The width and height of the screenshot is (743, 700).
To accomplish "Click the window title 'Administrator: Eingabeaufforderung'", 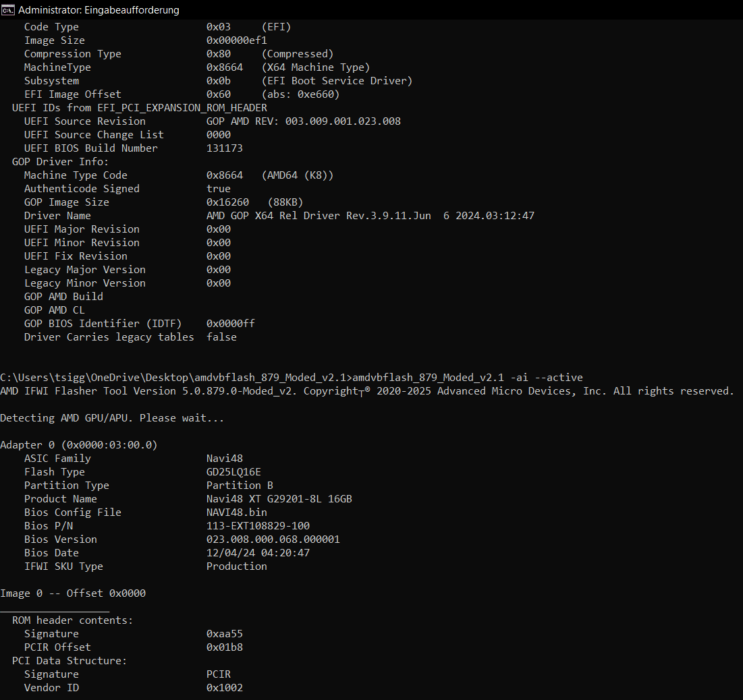I will tap(98, 9).
